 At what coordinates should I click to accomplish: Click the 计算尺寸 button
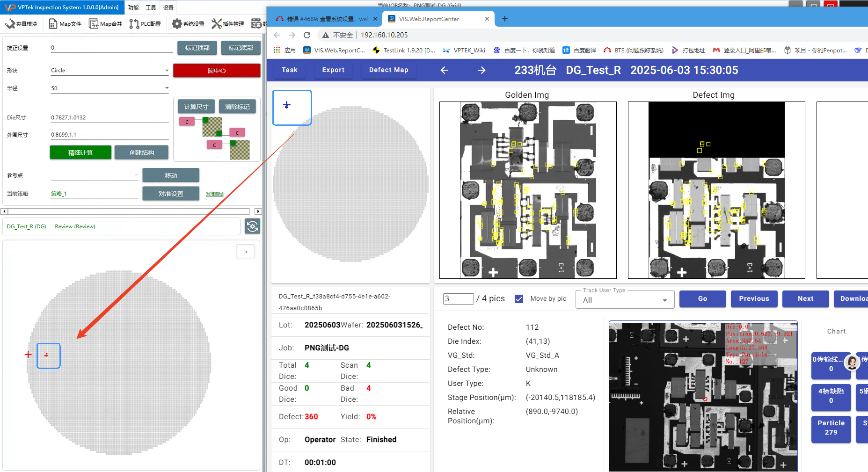coord(196,107)
